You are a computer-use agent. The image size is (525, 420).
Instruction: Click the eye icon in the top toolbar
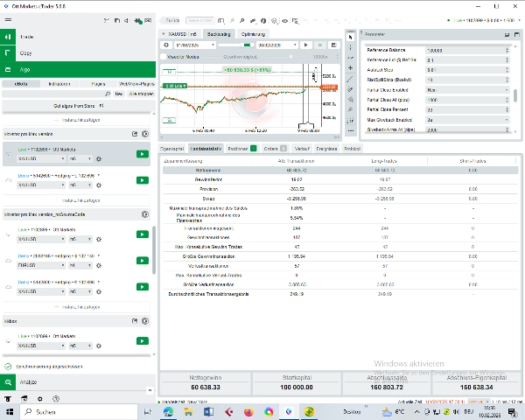pos(284,21)
